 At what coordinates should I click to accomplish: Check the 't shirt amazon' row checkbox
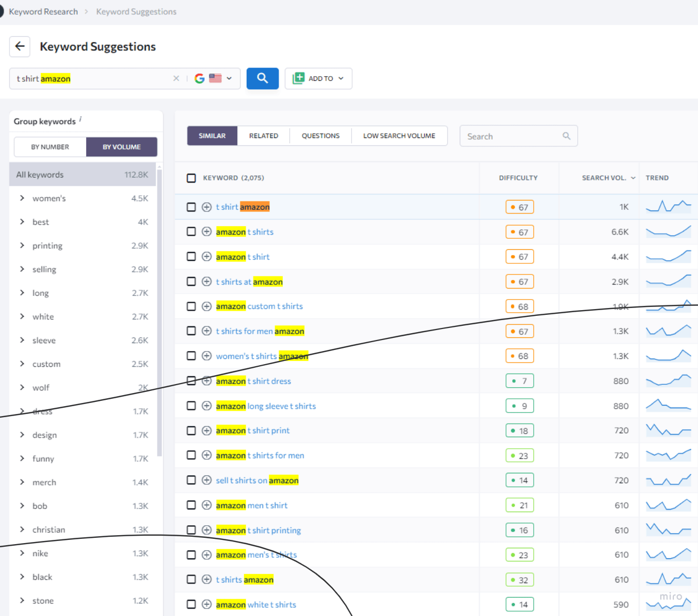pos(192,207)
